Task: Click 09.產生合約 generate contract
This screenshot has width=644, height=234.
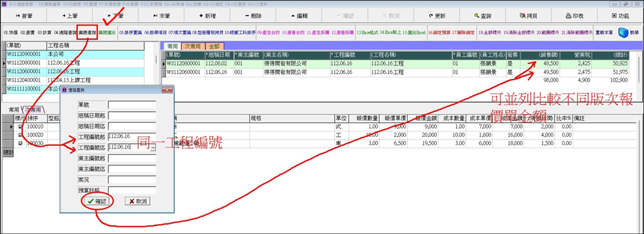Action: (x=268, y=33)
